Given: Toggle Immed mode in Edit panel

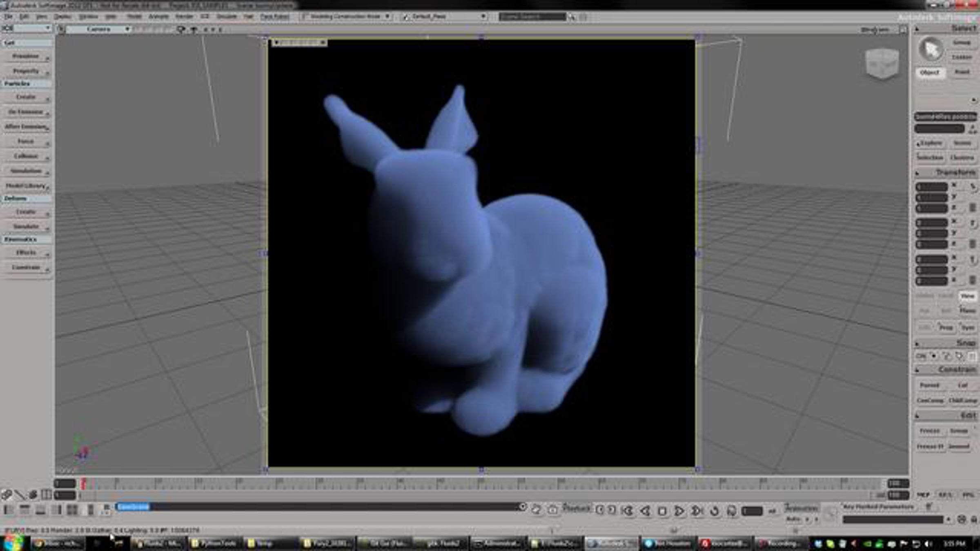Looking at the screenshot, I should click(958, 446).
